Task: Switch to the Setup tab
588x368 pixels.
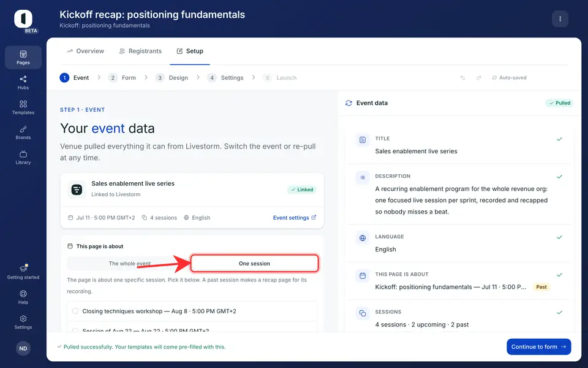Action: (190, 51)
